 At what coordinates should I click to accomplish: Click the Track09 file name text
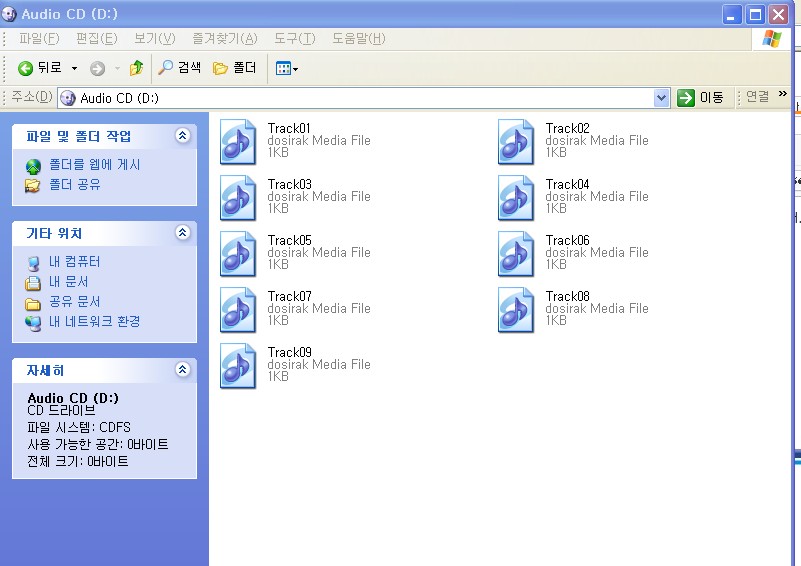click(289, 353)
